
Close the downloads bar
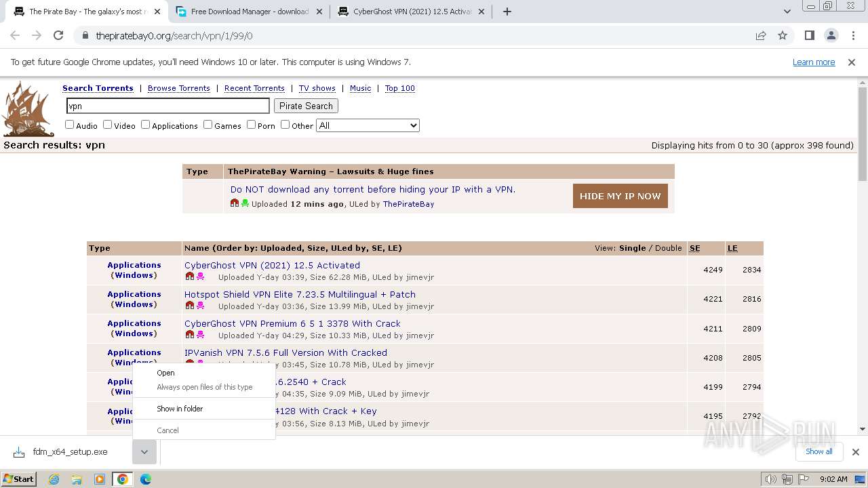click(856, 452)
